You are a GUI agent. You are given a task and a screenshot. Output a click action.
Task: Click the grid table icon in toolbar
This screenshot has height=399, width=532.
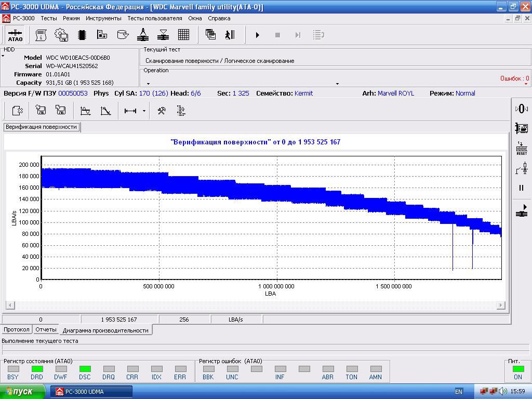(x=183, y=35)
